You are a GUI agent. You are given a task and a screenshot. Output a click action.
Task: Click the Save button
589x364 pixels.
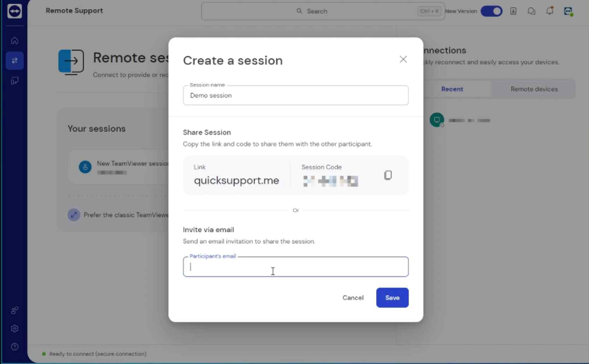click(392, 298)
